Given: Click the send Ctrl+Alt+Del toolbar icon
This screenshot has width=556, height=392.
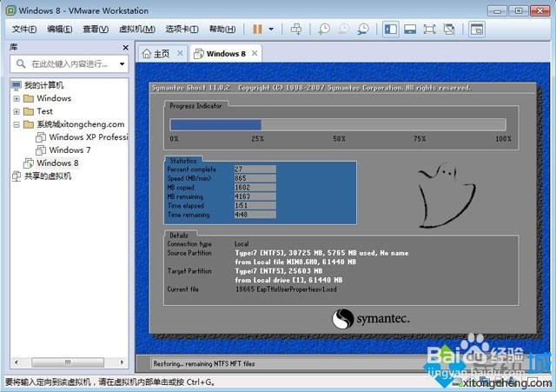Looking at the screenshot, I should [296, 29].
